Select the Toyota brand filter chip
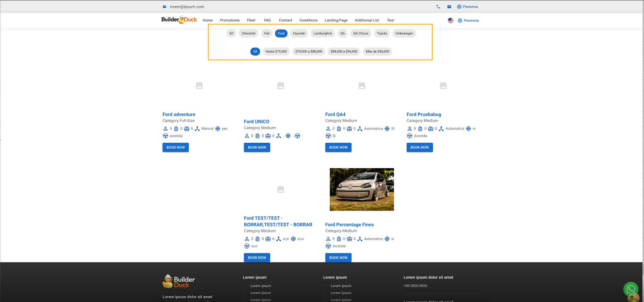The image size is (644, 302). coord(382,33)
